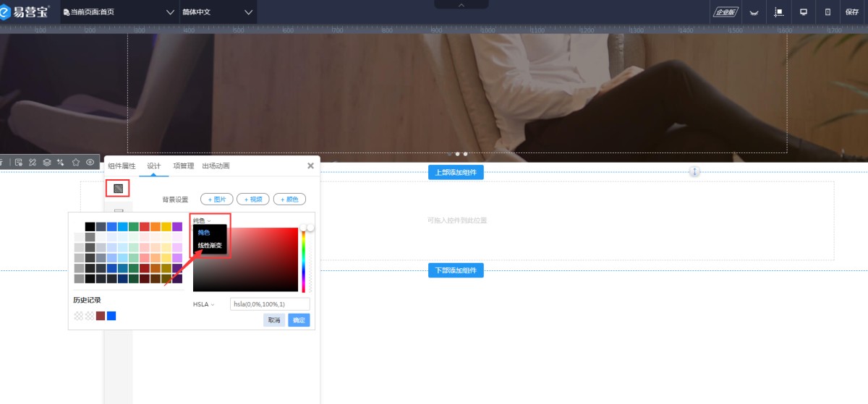Switch to the 组件属性 tab
Image resolution: width=868 pixels, height=404 pixels.
(x=122, y=166)
